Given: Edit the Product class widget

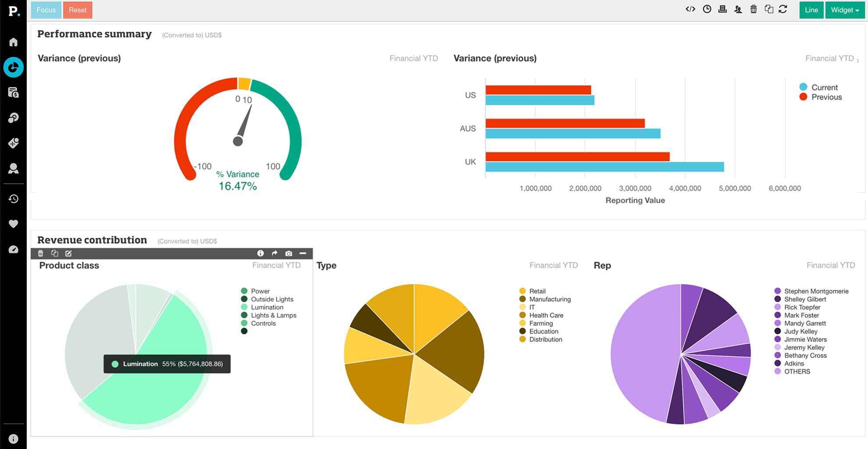Looking at the screenshot, I should tap(68, 253).
